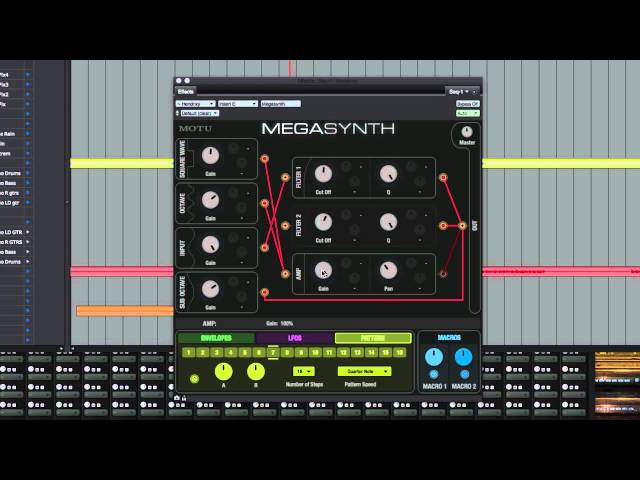640x480 pixels.
Task: Click the Master volume knob
Action: (x=467, y=131)
